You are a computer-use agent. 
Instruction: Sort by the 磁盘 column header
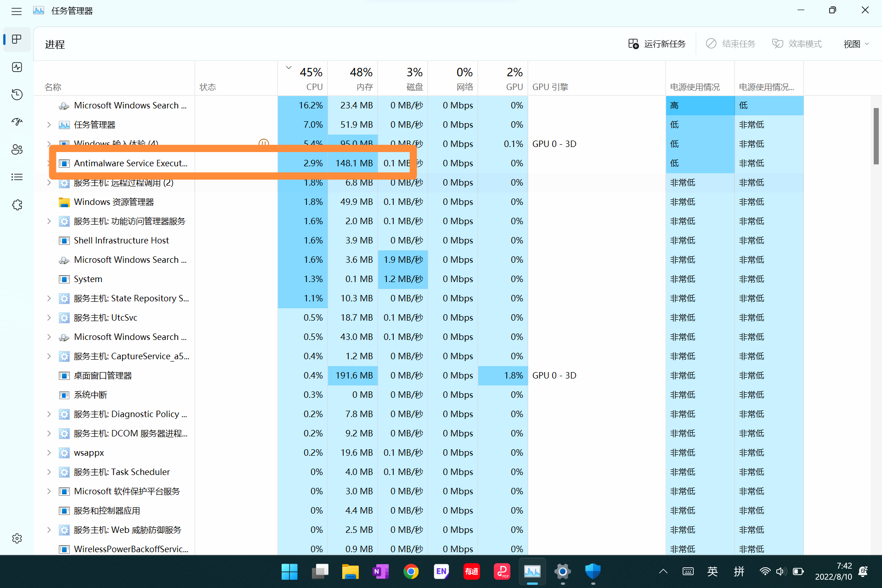click(403, 78)
